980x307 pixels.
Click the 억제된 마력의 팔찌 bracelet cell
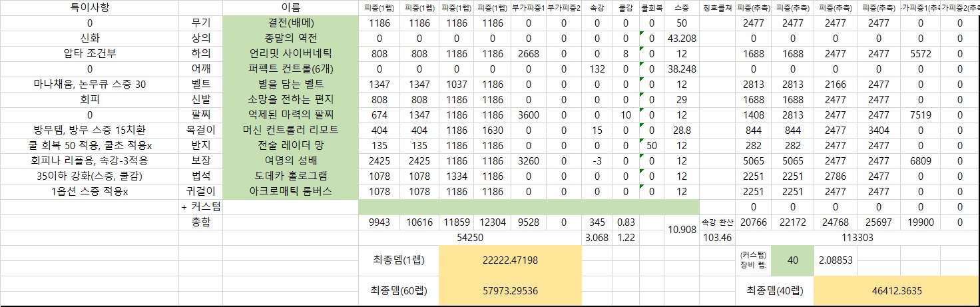pyautogui.click(x=290, y=115)
